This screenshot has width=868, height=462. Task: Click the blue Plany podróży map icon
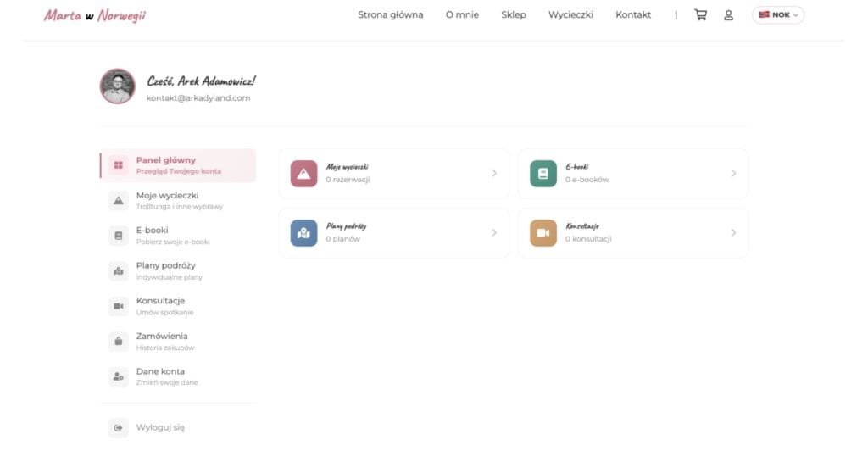tap(303, 233)
